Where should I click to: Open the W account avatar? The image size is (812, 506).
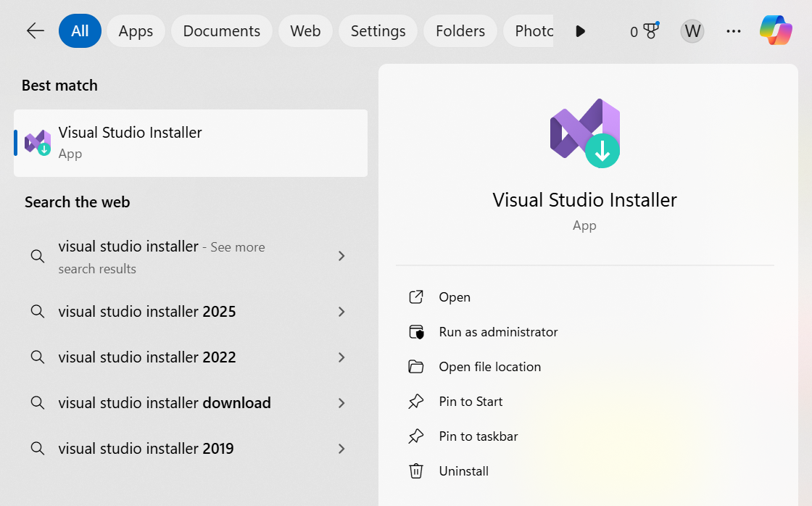coord(692,31)
